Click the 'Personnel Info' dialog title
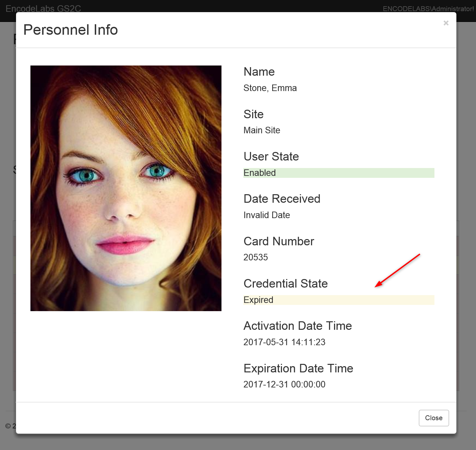The width and height of the screenshot is (476, 450). pos(71,30)
